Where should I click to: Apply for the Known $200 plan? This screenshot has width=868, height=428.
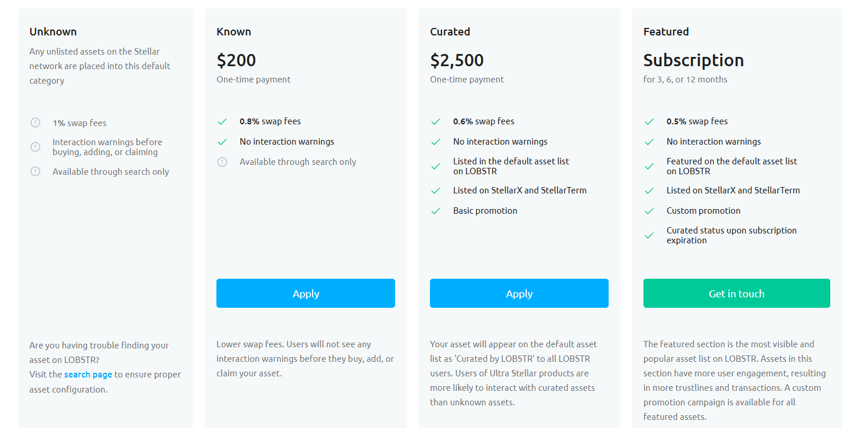pyautogui.click(x=306, y=293)
